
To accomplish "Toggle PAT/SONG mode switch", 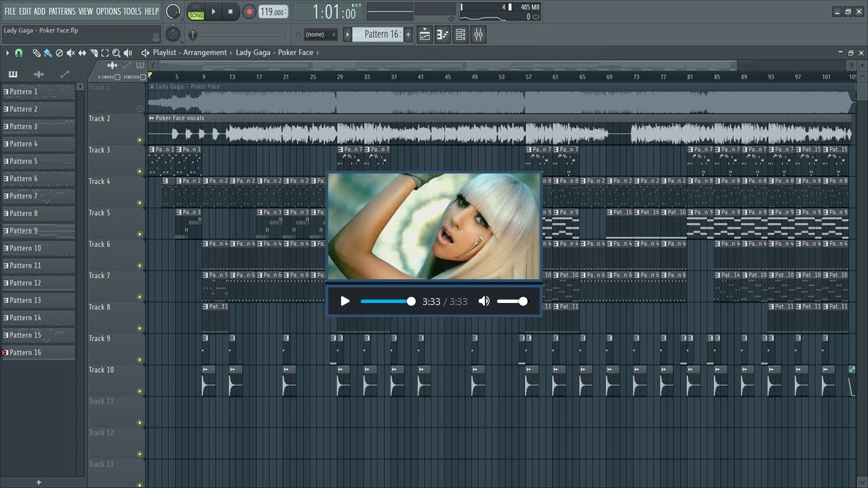I will pyautogui.click(x=196, y=12).
